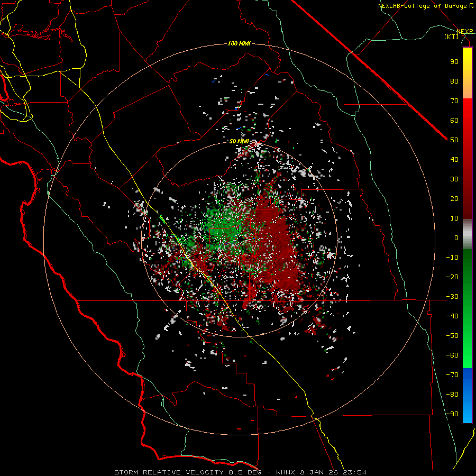This screenshot has height=476, width=476.
Task: Click the "70" value on the velocity scale
Action: (454, 101)
